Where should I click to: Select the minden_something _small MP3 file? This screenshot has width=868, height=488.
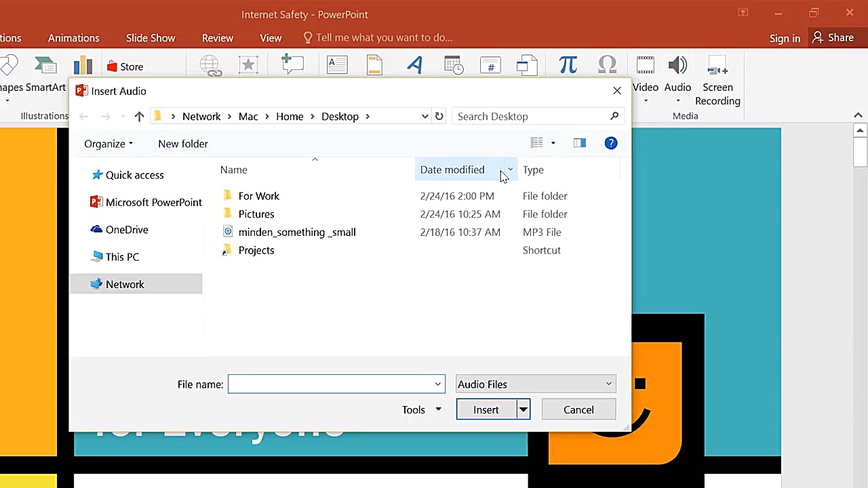tap(297, 232)
